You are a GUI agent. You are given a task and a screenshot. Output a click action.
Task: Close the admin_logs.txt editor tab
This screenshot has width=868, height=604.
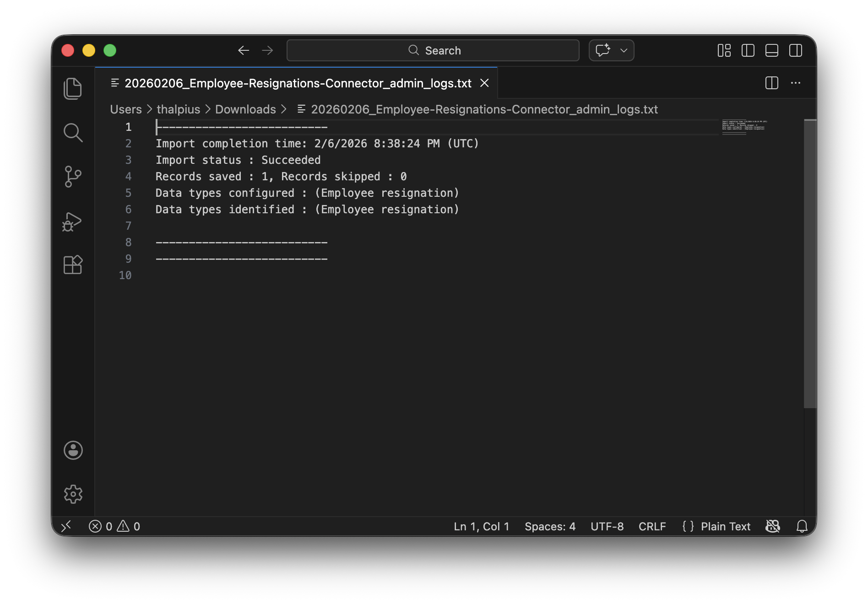click(484, 83)
